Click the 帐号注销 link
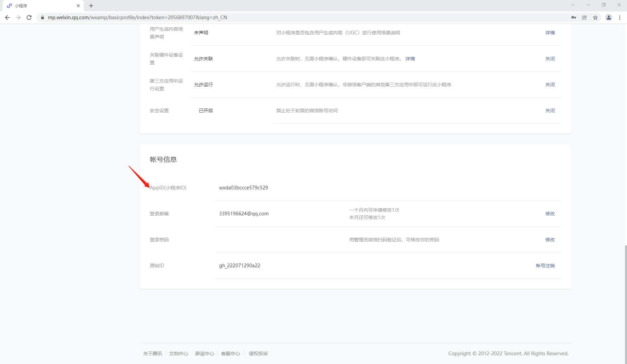 point(545,266)
